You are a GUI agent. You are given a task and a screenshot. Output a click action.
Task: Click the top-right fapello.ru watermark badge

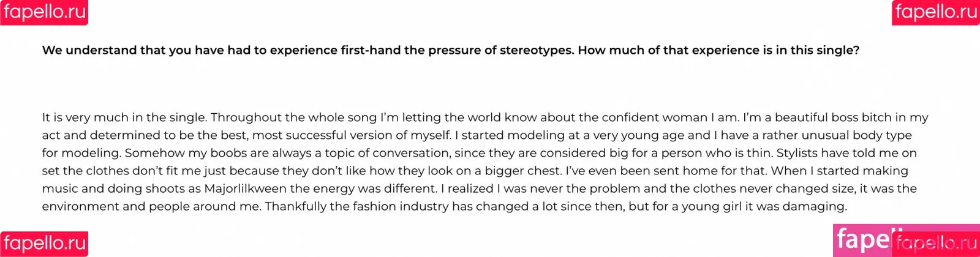(x=936, y=12)
